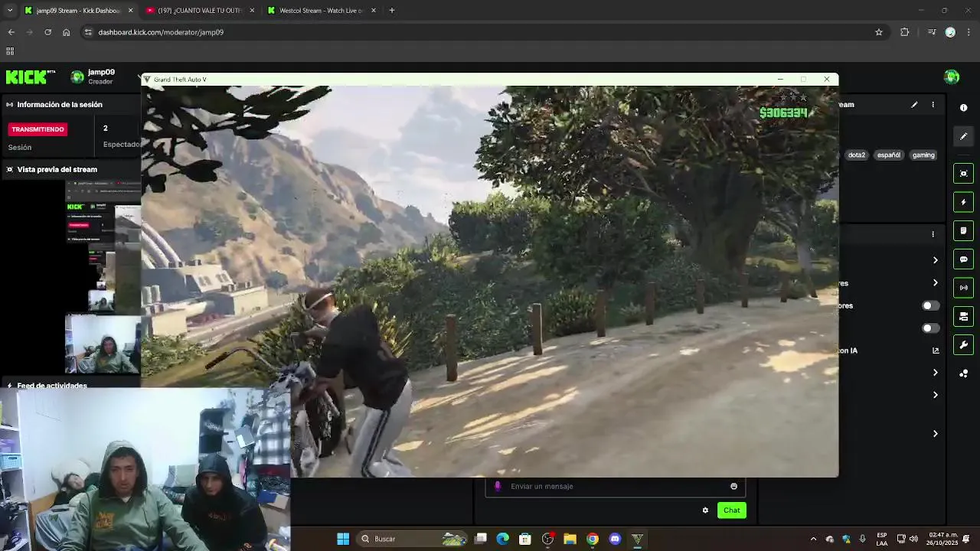Select the gaming tag
Image resolution: width=980 pixels, height=551 pixels.
coord(923,155)
